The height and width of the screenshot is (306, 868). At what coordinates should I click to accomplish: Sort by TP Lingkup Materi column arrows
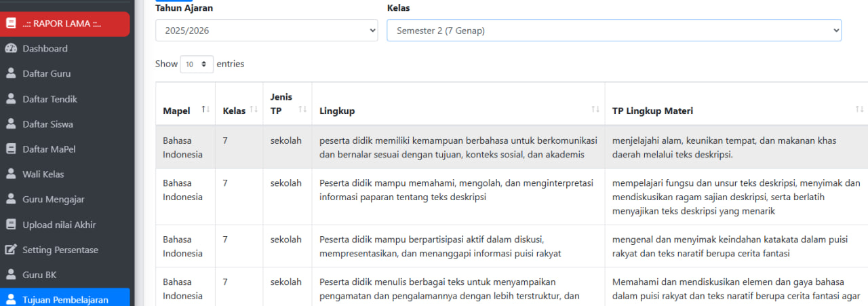click(x=859, y=110)
